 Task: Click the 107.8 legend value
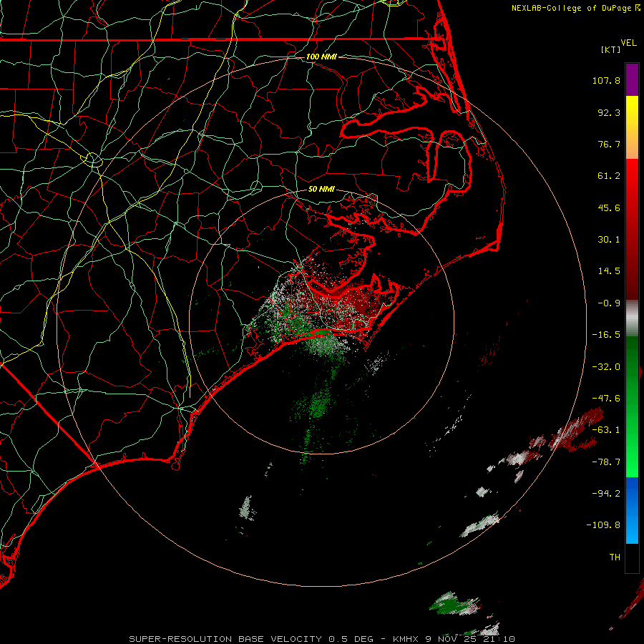coord(606,80)
